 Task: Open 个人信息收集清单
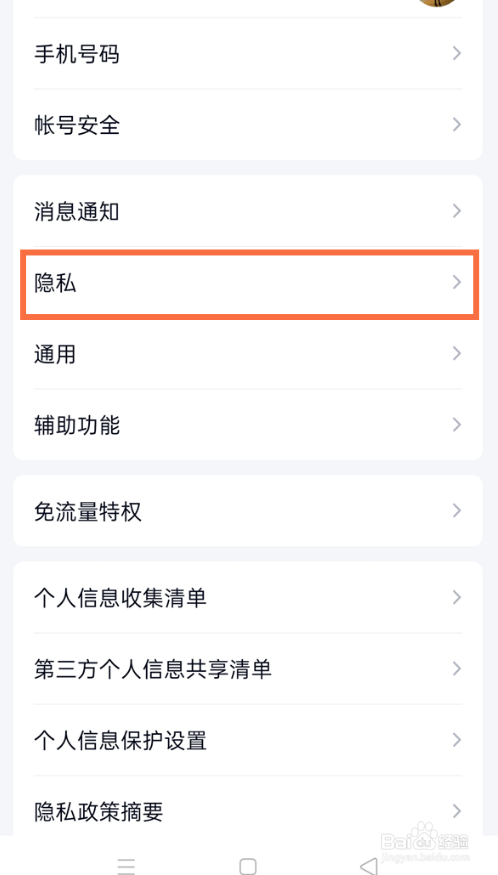(248, 598)
